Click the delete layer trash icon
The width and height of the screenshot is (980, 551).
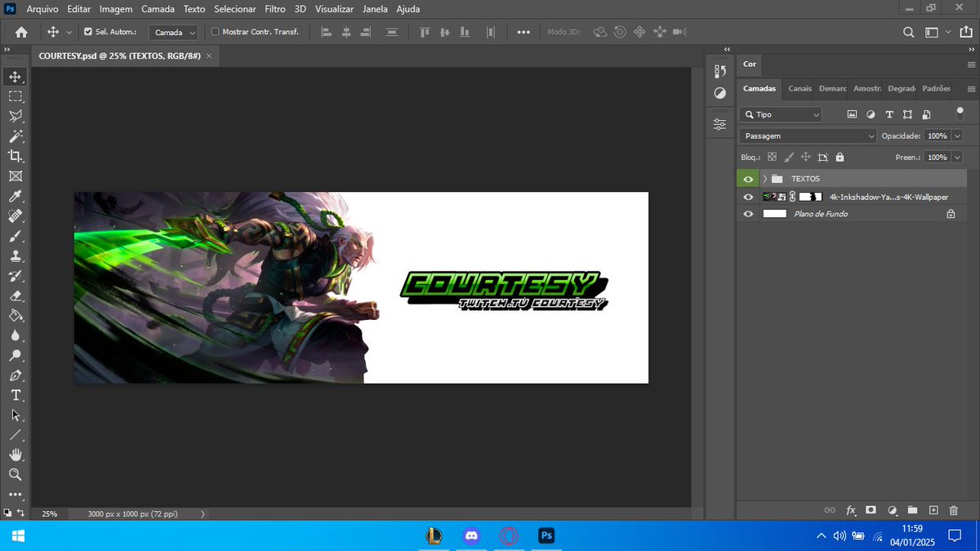point(954,510)
